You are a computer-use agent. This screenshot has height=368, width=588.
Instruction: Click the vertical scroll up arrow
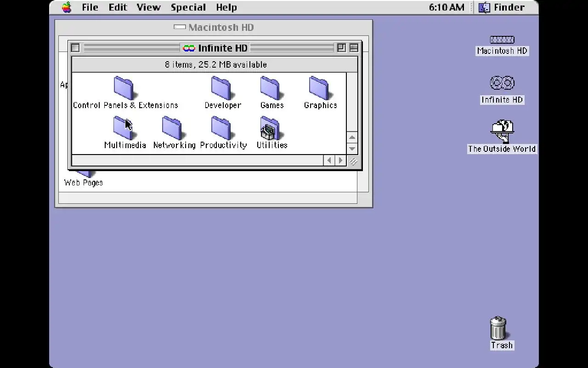click(x=352, y=137)
